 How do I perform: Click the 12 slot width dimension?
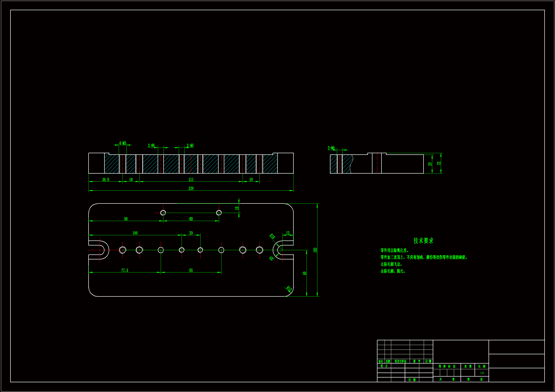288,233
